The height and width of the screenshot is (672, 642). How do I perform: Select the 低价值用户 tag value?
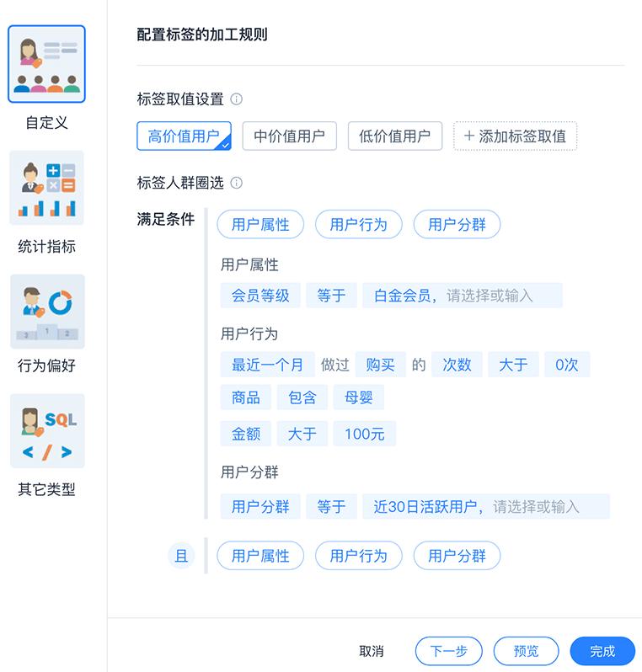[395, 136]
